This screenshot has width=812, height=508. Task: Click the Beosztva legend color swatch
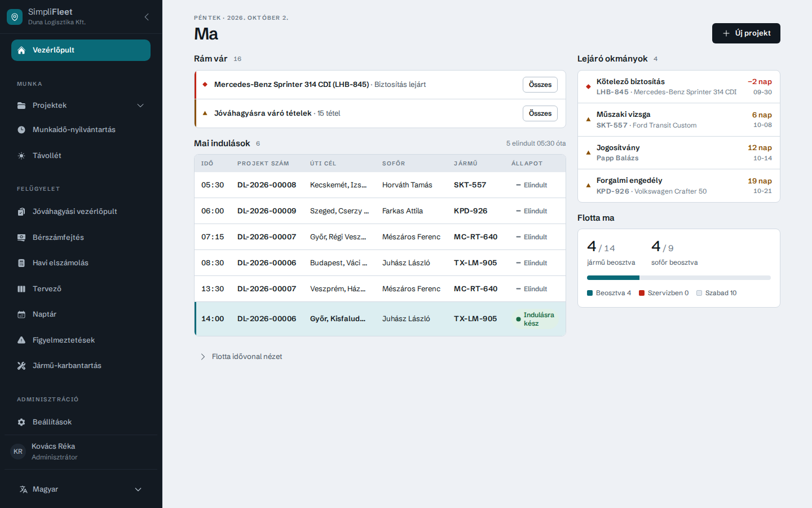(x=590, y=293)
